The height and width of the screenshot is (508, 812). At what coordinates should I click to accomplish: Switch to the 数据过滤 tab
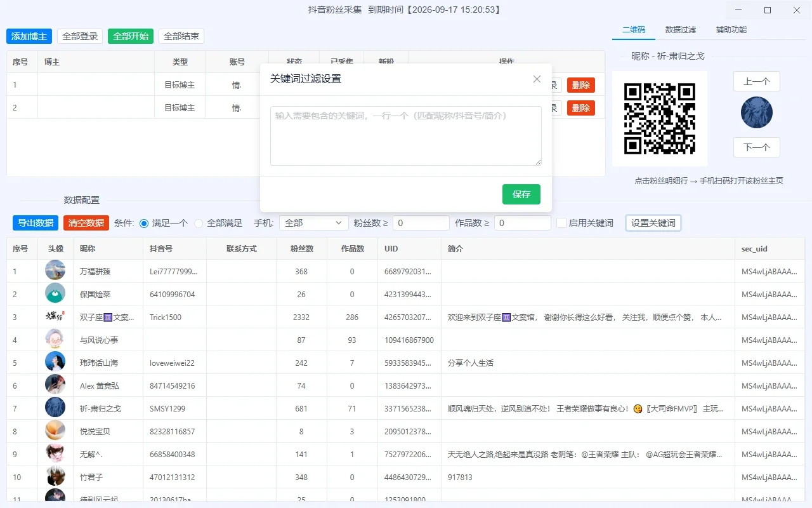(681, 30)
